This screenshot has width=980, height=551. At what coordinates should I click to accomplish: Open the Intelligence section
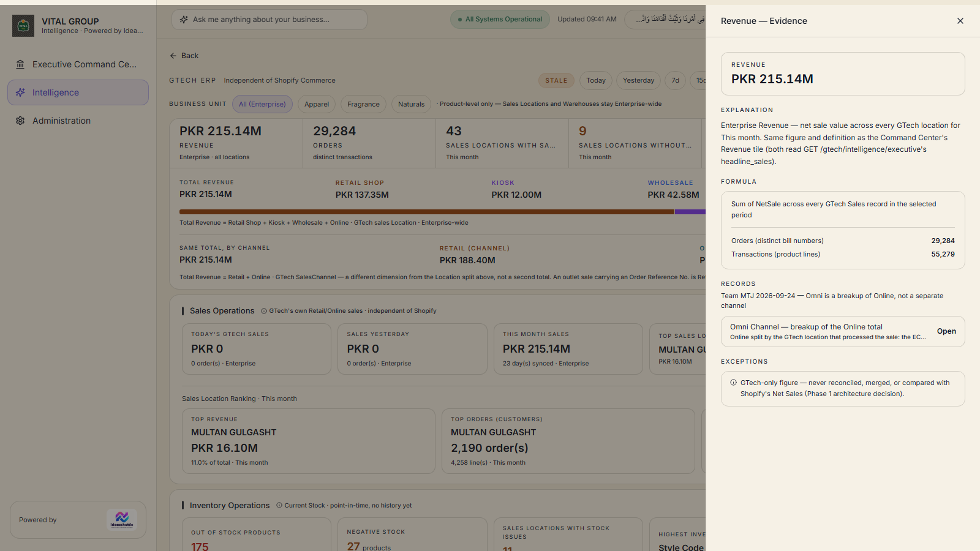[78, 92]
